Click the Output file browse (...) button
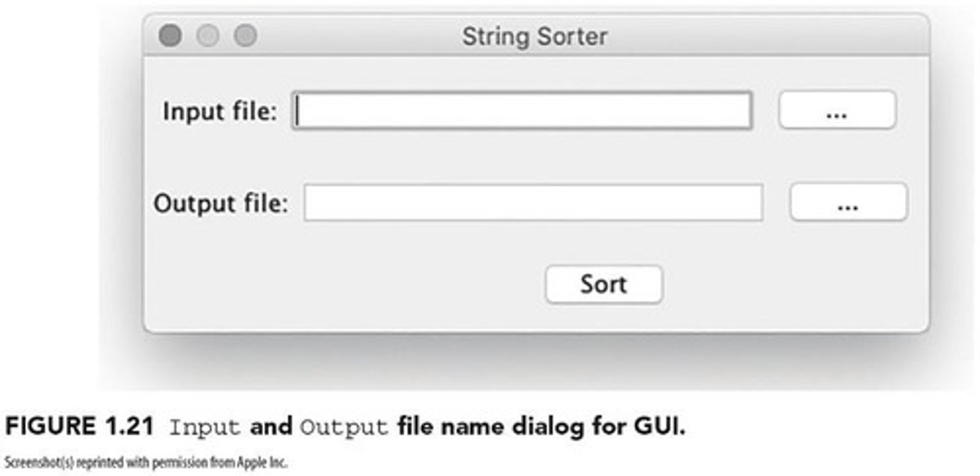Viewport: 980px width, 476px height. coord(848,202)
